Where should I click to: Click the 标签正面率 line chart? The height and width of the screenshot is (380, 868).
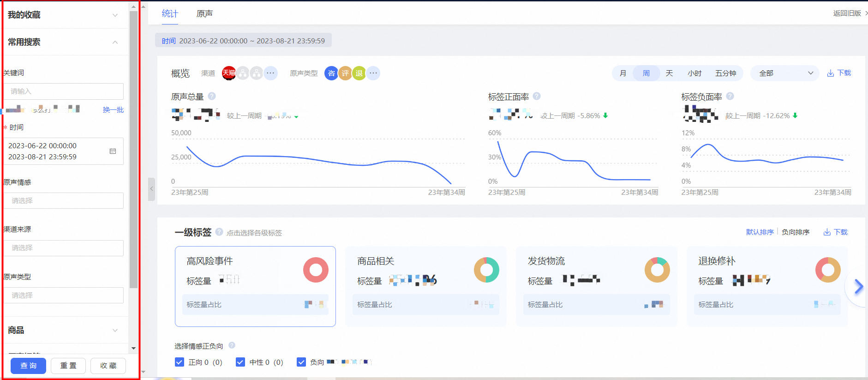[573, 163]
